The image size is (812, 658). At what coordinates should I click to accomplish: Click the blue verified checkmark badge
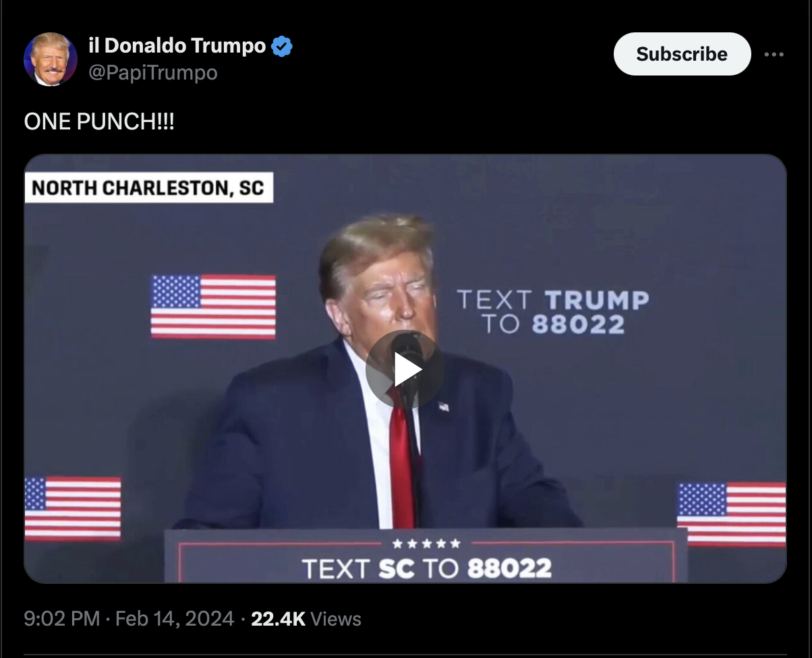[x=282, y=47]
